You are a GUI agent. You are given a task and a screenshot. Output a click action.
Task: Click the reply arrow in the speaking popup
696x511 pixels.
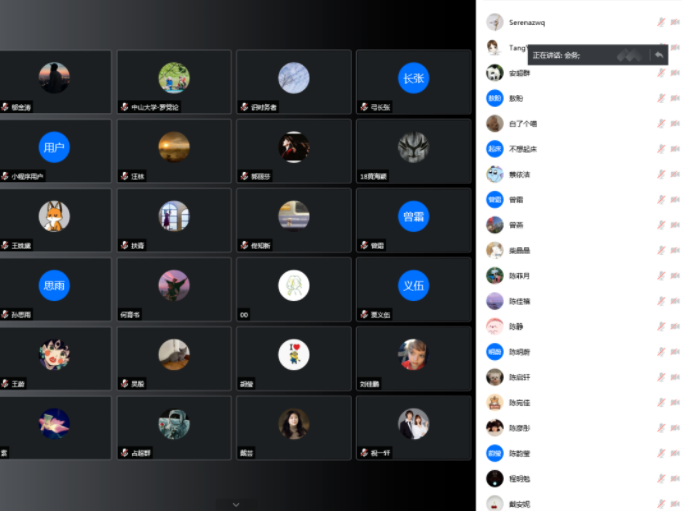[x=659, y=55]
